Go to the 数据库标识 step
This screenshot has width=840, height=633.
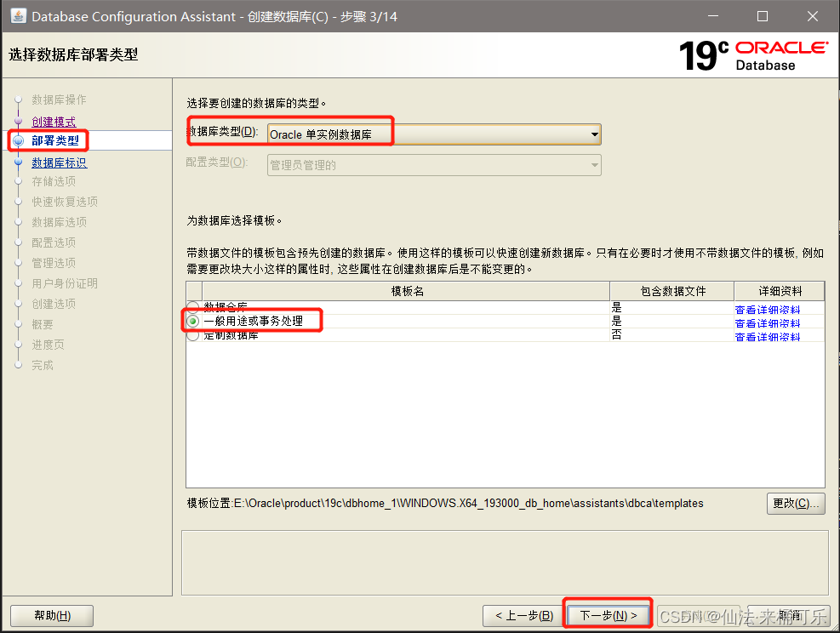click(59, 163)
